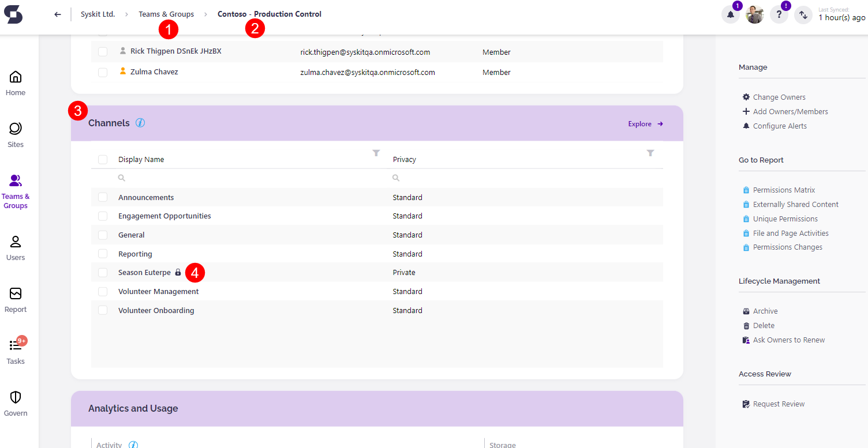Image resolution: width=868 pixels, height=448 pixels.
Task: Click the Display Name search field
Action: point(173,178)
